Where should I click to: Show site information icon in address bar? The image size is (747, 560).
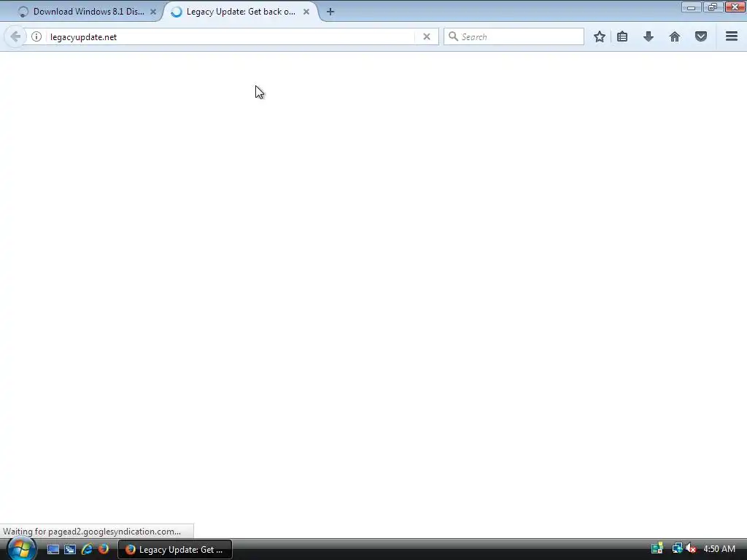36,36
